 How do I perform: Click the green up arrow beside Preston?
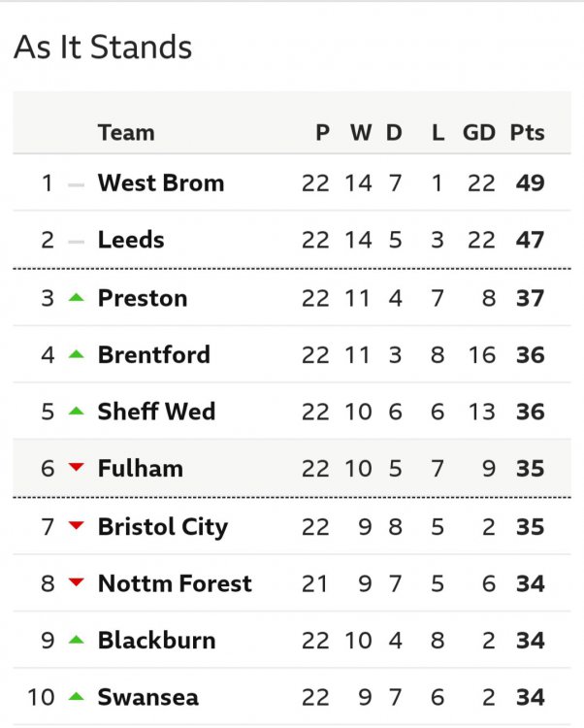pyautogui.click(x=77, y=298)
